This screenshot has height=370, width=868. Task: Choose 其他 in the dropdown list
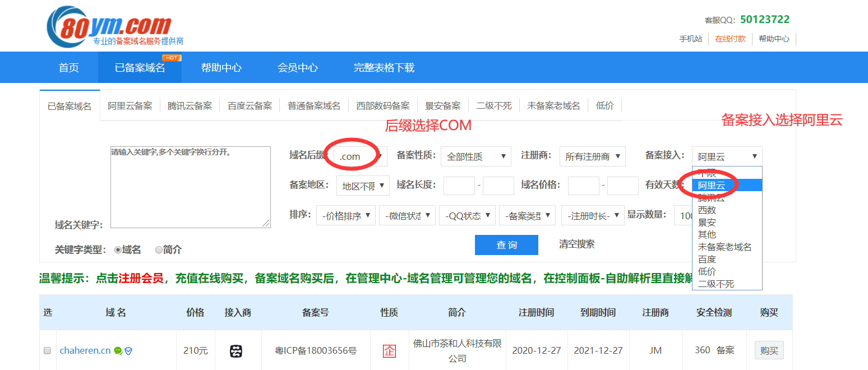pyautogui.click(x=727, y=234)
